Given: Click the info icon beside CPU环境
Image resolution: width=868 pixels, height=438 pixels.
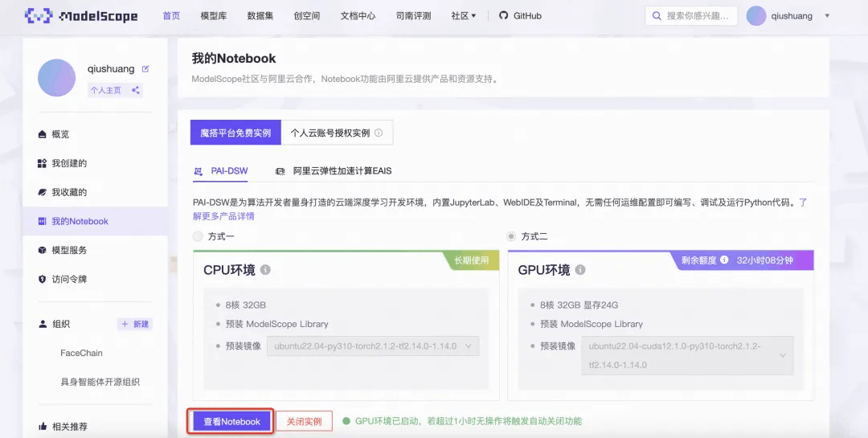Looking at the screenshot, I should click(x=266, y=270).
